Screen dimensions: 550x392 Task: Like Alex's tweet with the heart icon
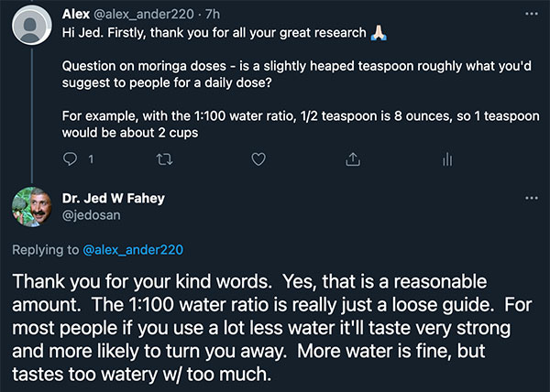258,159
